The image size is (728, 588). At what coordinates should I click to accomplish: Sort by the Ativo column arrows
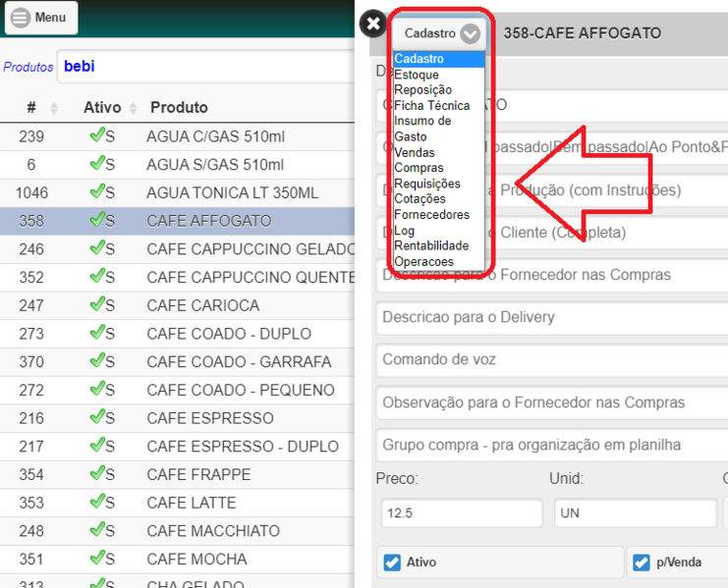click(134, 108)
